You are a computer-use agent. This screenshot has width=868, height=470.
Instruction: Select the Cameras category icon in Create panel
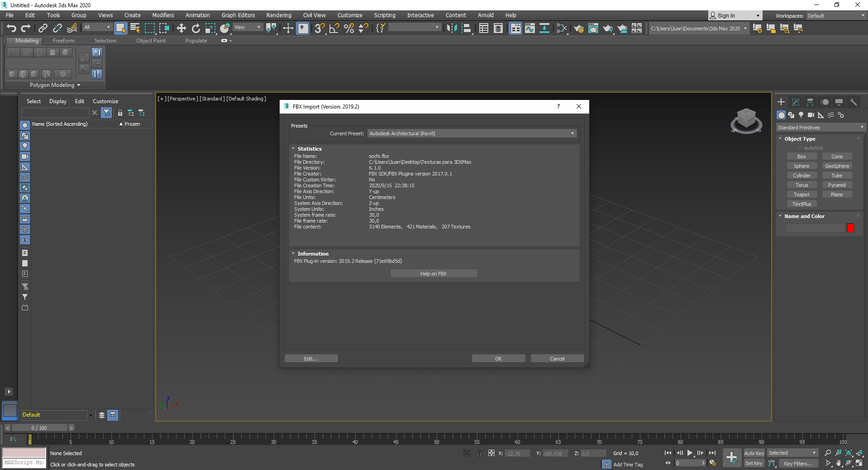811,115
